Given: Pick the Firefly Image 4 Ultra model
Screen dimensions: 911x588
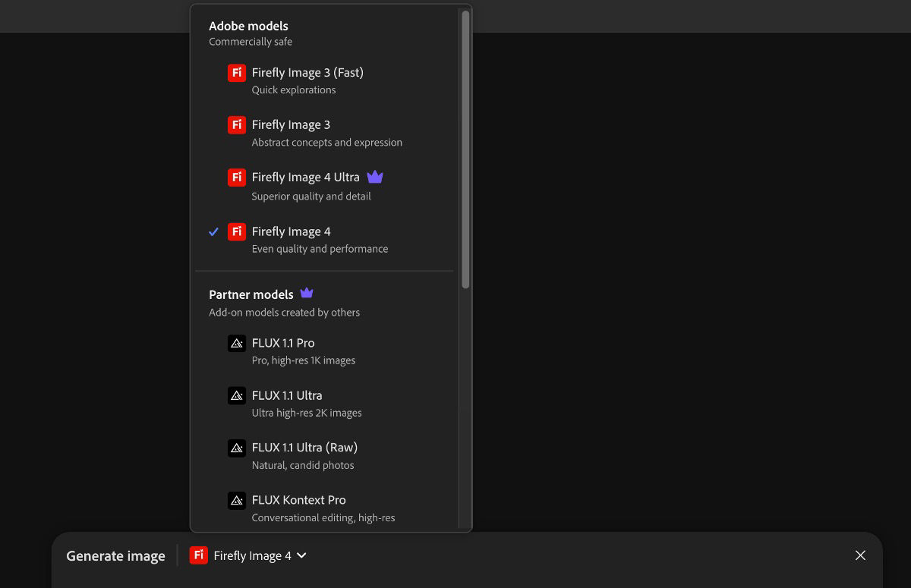Looking at the screenshot, I should tap(325, 186).
